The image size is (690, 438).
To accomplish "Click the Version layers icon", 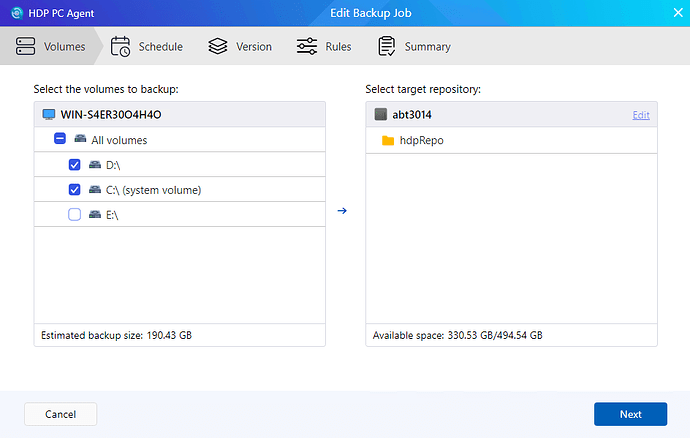I will (x=217, y=46).
